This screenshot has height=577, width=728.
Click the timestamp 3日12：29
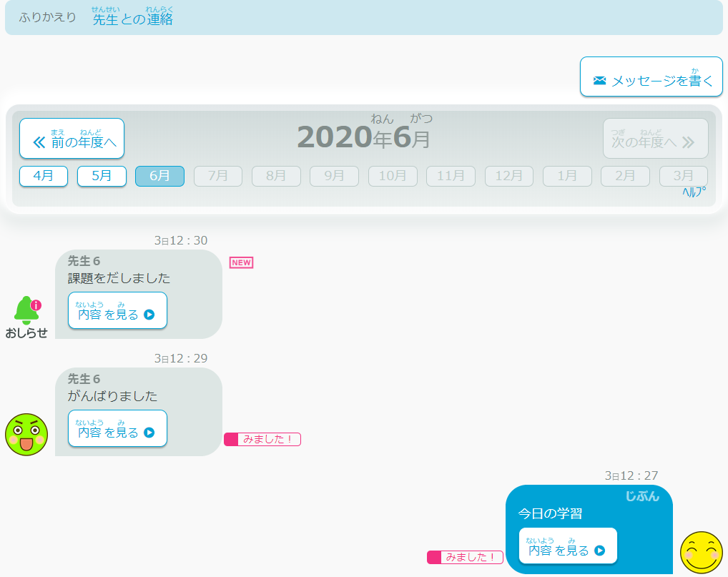[181, 358]
